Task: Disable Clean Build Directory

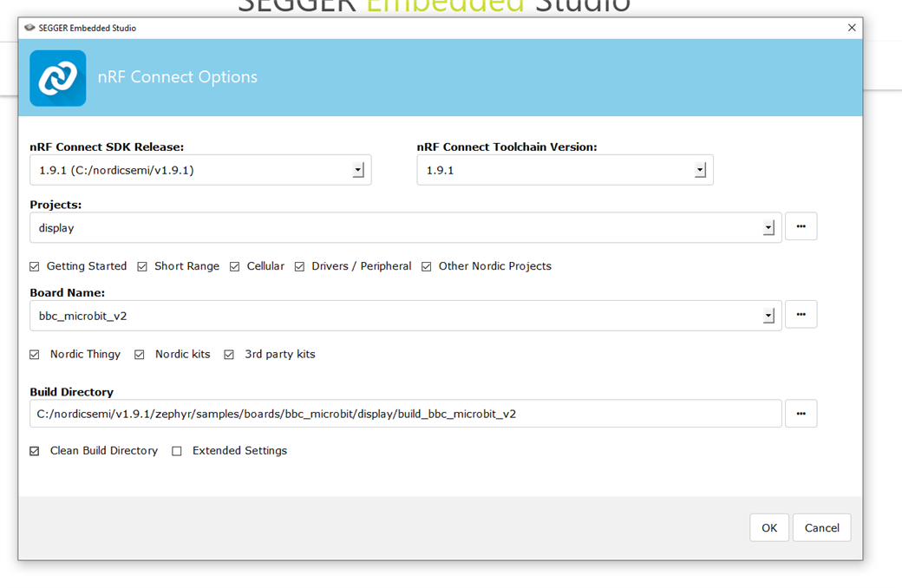Action: tap(35, 451)
